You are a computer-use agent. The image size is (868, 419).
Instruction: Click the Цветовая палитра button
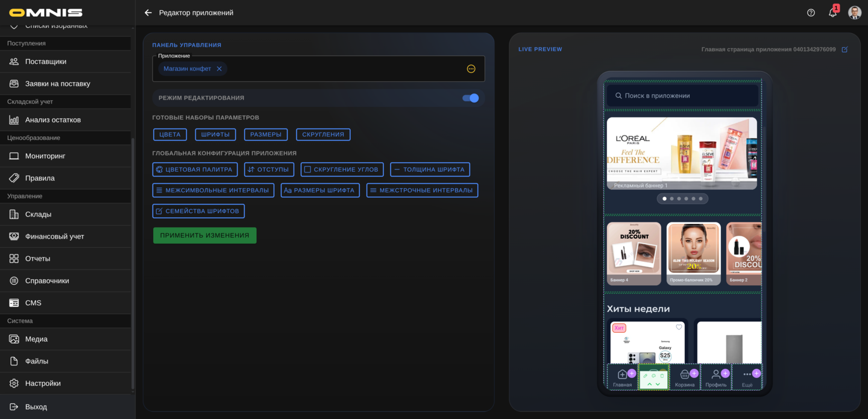click(195, 169)
